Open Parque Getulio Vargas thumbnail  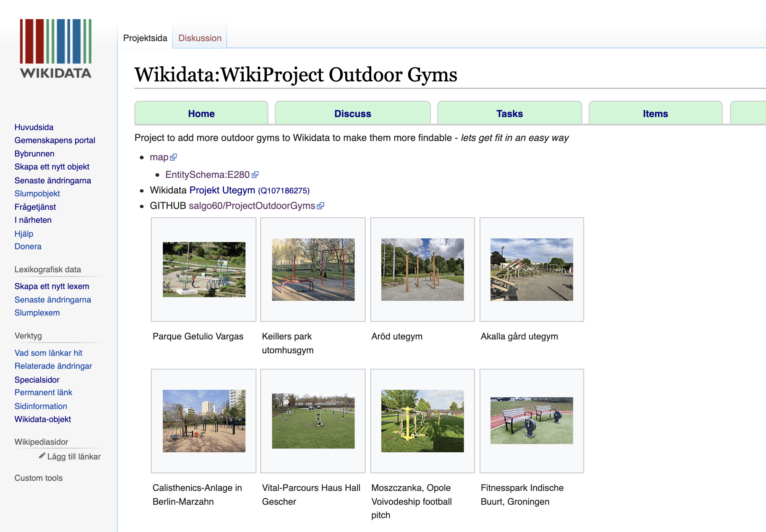(x=204, y=269)
